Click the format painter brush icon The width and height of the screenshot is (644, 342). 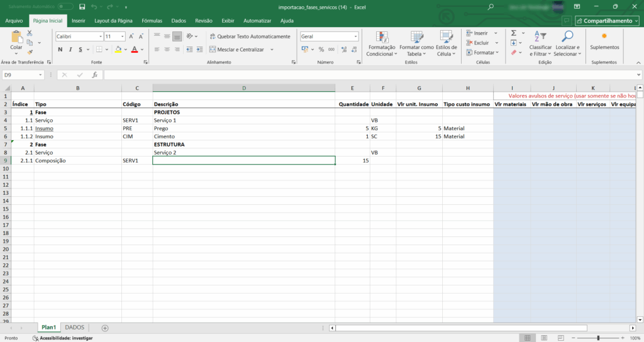pos(30,52)
